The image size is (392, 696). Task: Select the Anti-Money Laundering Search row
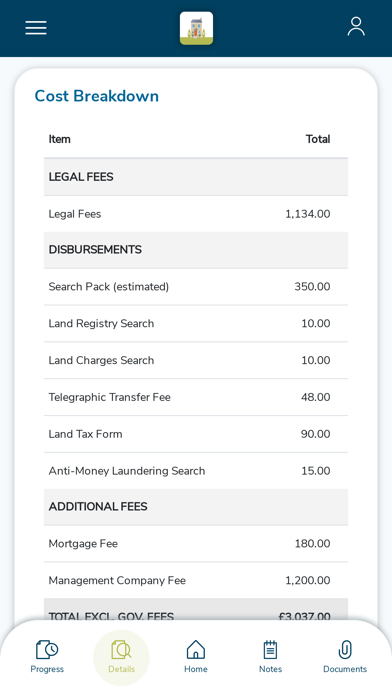[196, 471]
